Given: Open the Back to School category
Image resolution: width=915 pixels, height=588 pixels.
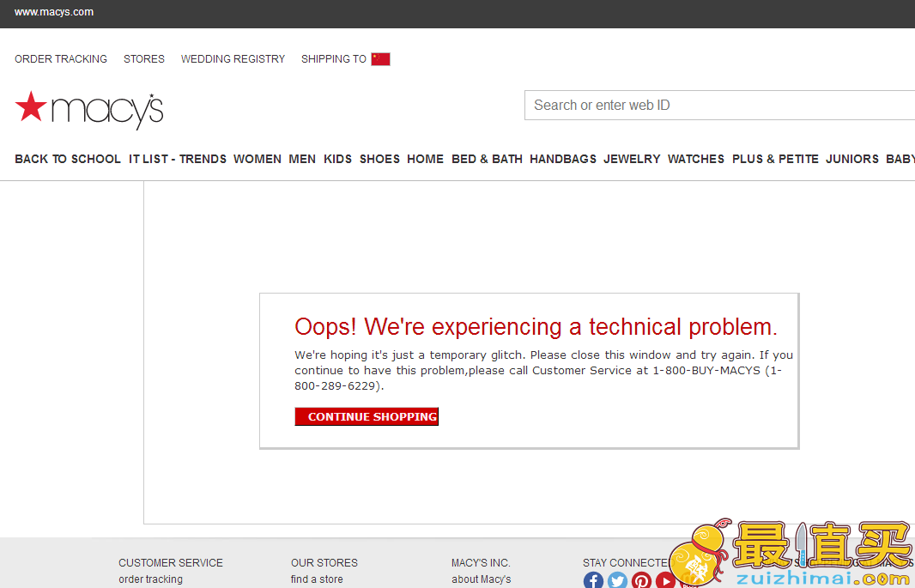Looking at the screenshot, I should click(68, 159).
